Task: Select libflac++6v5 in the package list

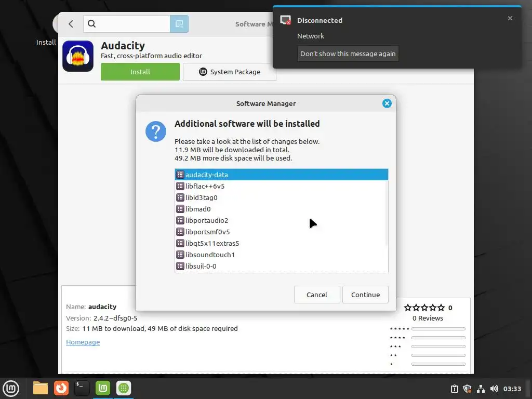Action: [281, 186]
